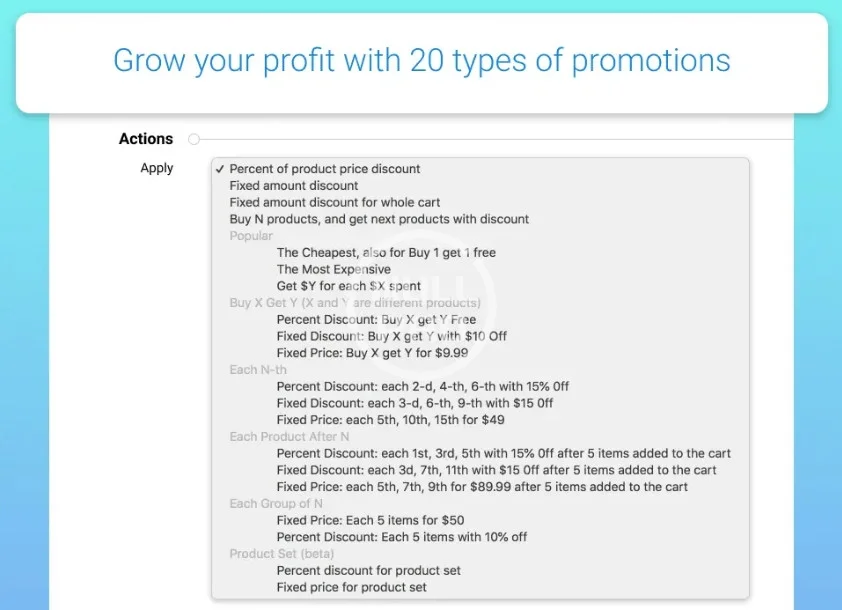Choose 'The Most Expensive' promotion
842x610 pixels.
click(x=333, y=269)
